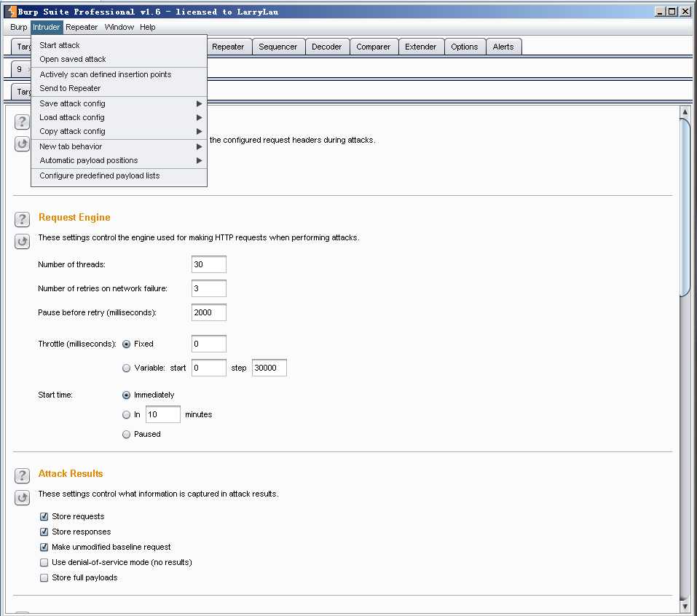Open the Repeater menu in menu bar
Image resolution: width=697 pixels, height=616 pixels.
tap(82, 27)
